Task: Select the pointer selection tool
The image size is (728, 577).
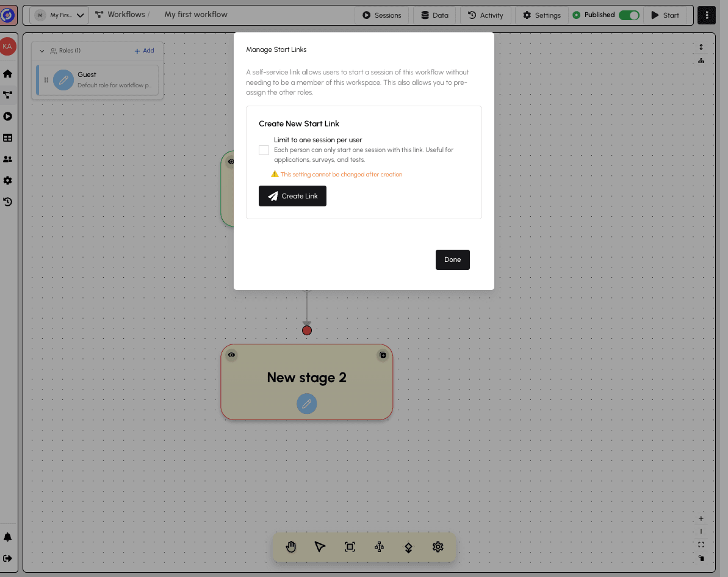Action: [x=320, y=546]
